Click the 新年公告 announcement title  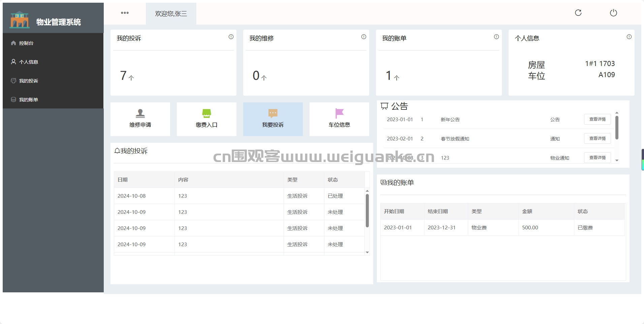450,119
